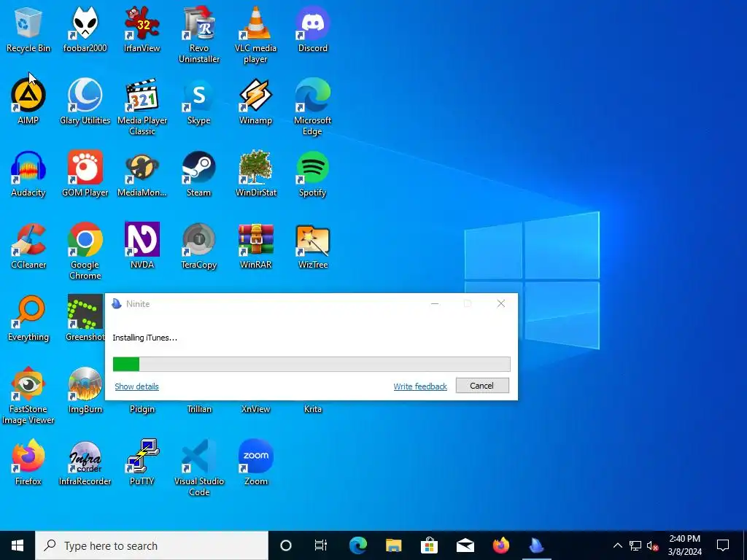Select the CCleaner desktop icon
This screenshot has width=747, height=560.
28,246
